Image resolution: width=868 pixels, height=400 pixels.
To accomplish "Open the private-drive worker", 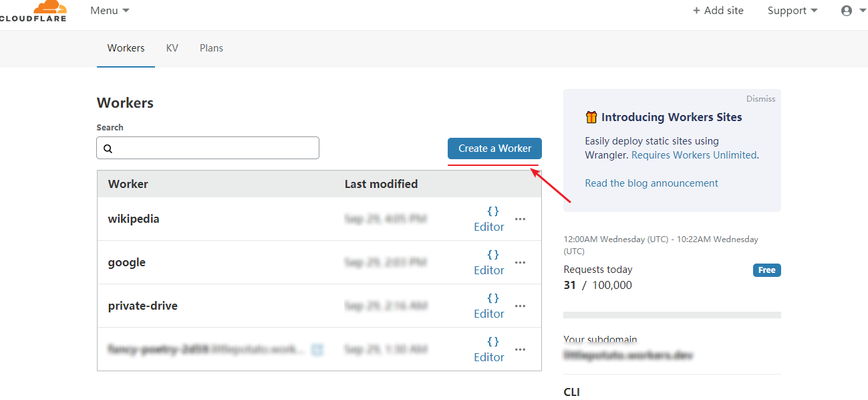I will 143,306.
